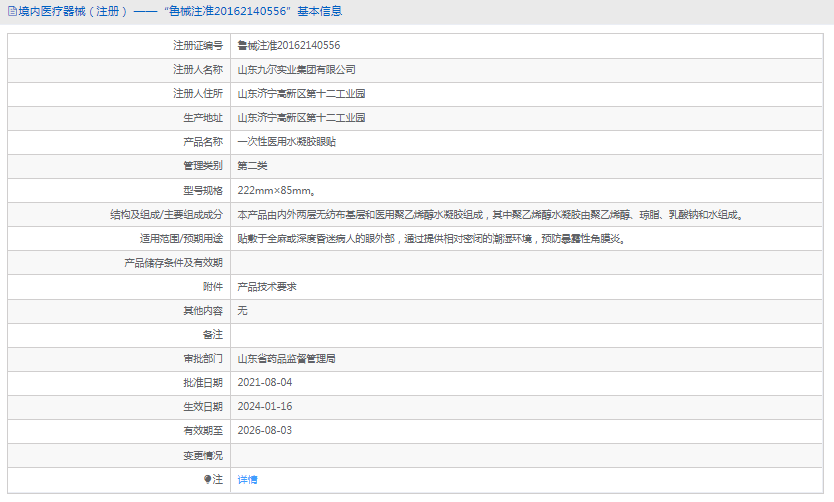The width and height of the screenshot is (834, 502).
Task: Click the specification value 222mm×85mm
Action: point(275,190)
